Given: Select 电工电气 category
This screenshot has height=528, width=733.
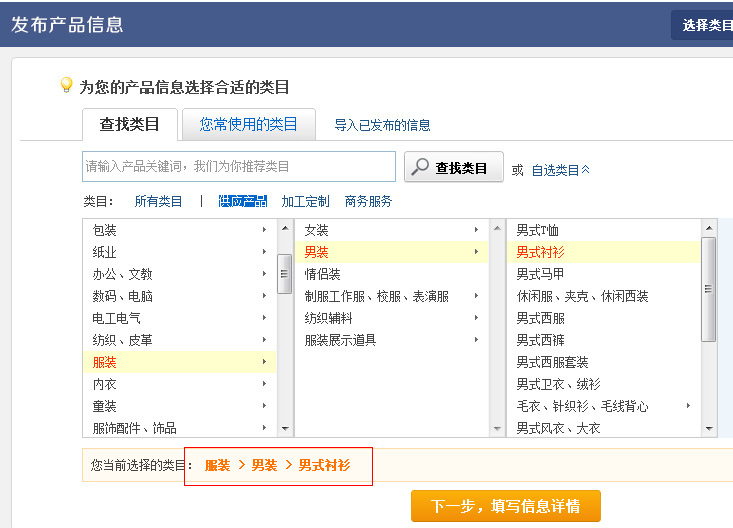Looking at the screenshot, I should click(x=180, y=318).
